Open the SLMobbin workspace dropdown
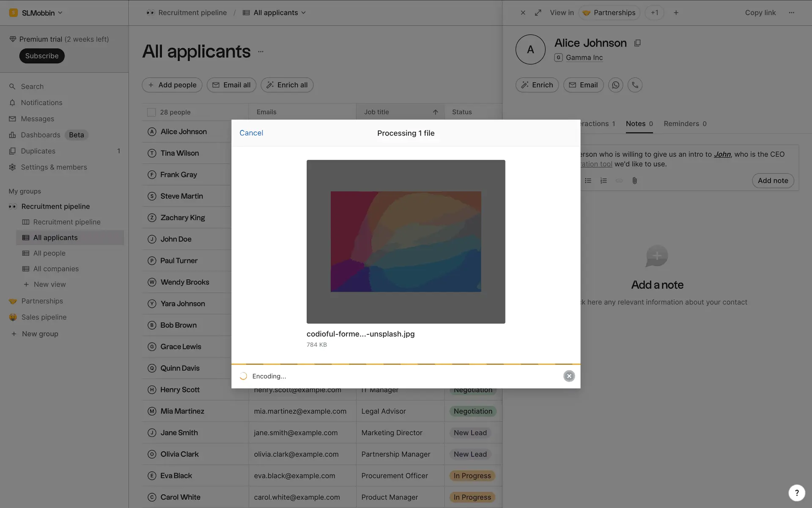Screen dimensions: 812x508 tap(36, 13)
